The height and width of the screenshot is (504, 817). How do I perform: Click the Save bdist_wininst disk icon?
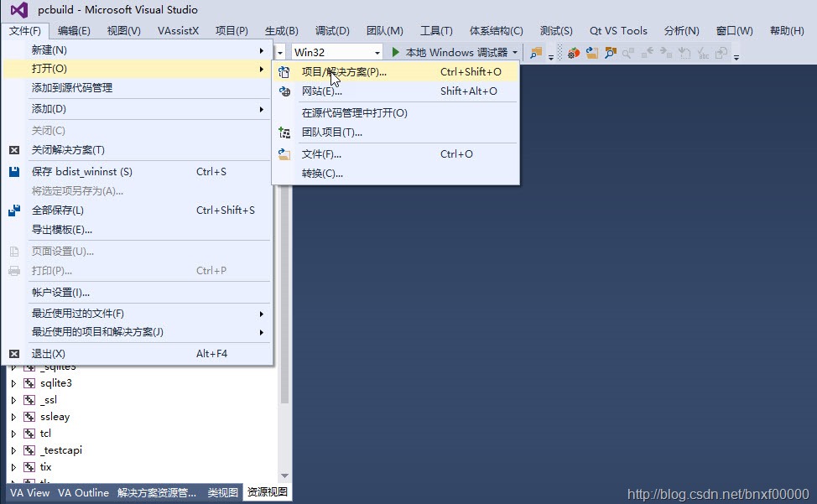14,172
